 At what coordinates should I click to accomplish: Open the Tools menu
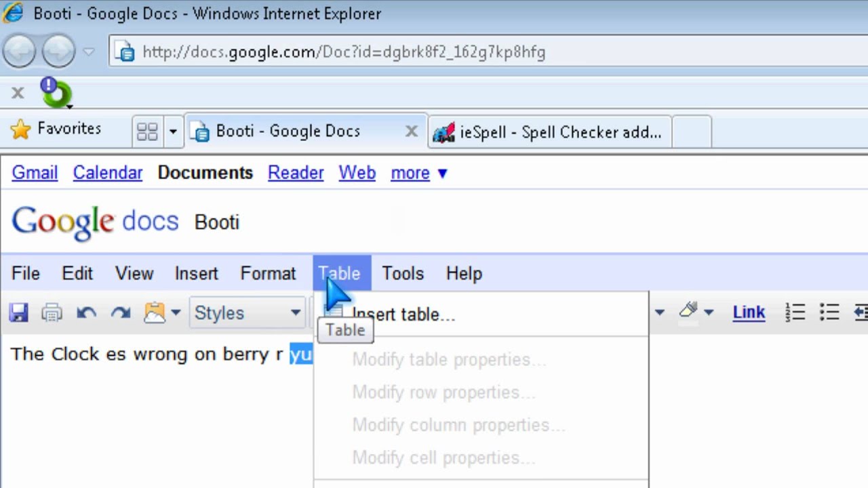click(403, 274)
